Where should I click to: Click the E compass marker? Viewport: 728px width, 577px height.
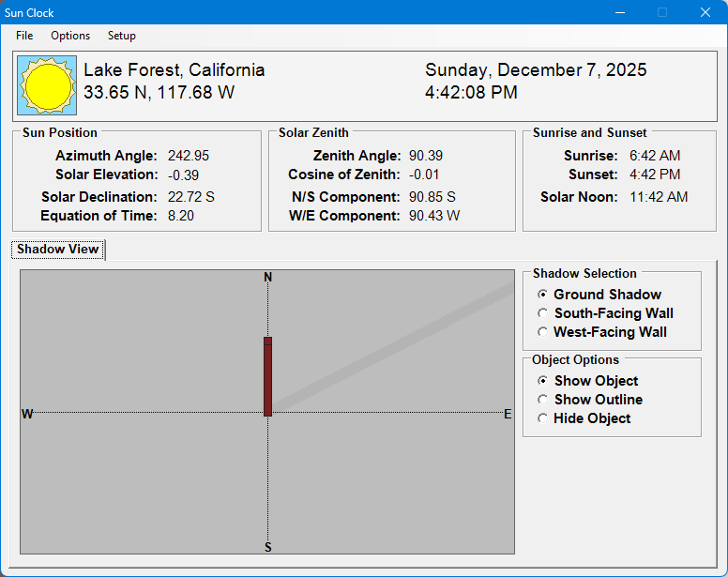click(x=508, y=414)
